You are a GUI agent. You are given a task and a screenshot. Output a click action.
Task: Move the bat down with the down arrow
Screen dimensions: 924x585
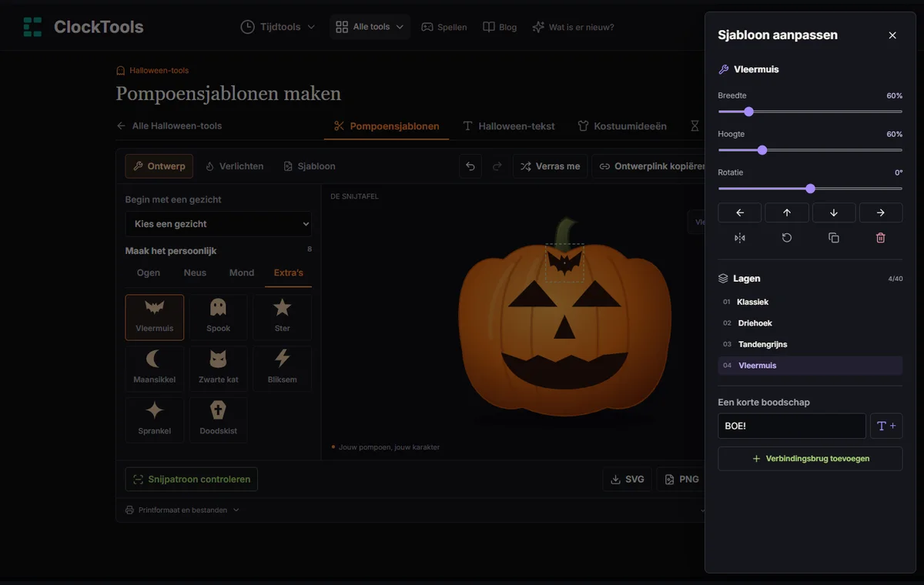coord(834,212)
